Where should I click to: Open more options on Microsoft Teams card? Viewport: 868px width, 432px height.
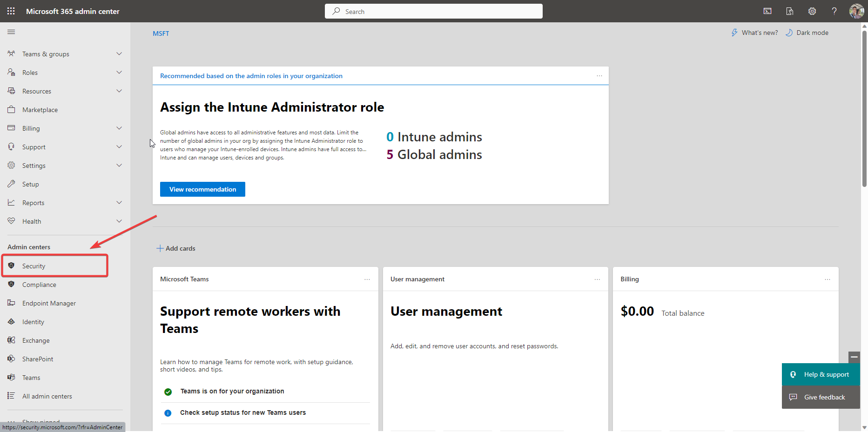tap(367, 279)
